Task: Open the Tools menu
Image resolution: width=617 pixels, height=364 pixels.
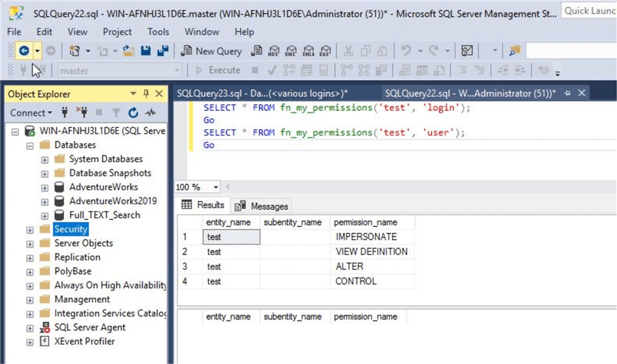Action: (x=158, y=32)
